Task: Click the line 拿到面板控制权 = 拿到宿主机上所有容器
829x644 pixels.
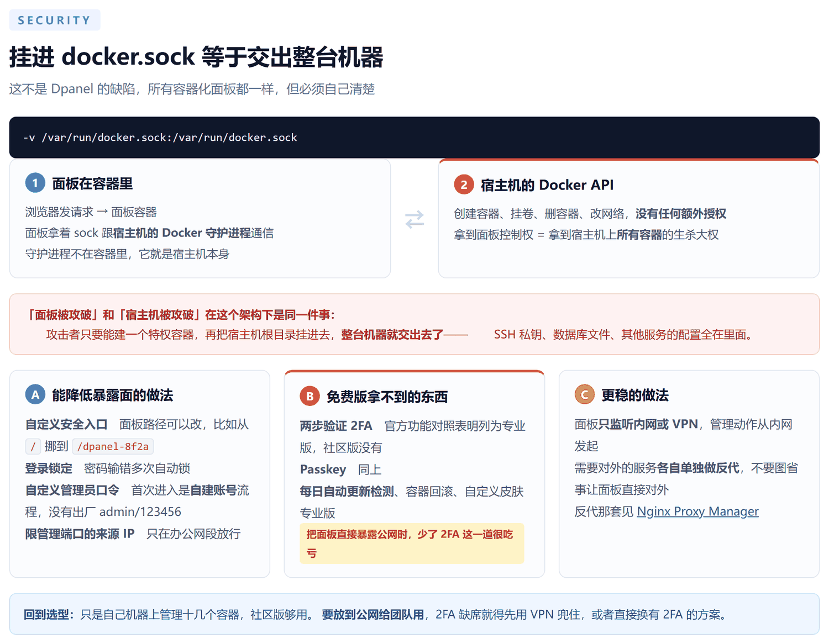Action: click(x=586, y=235)
